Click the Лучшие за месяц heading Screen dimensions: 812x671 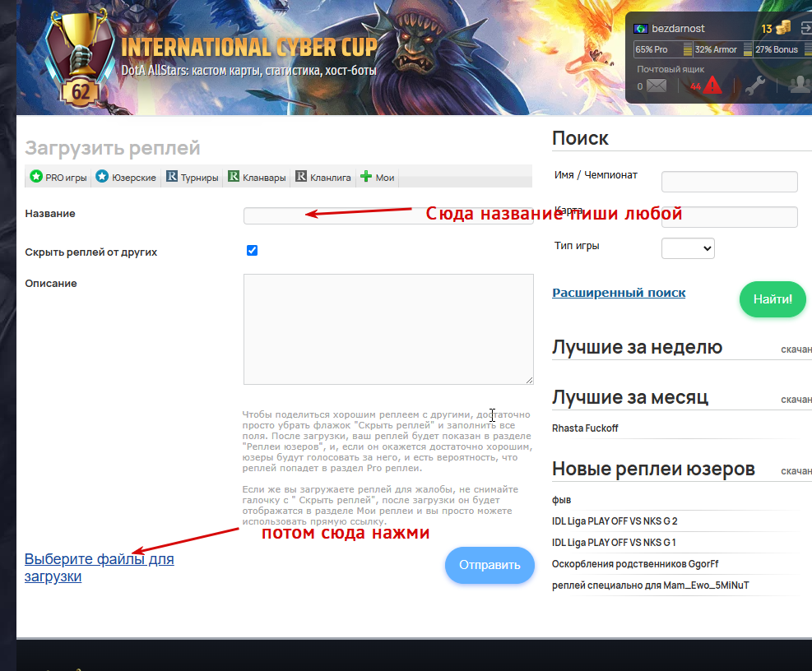tap(630, 398)
